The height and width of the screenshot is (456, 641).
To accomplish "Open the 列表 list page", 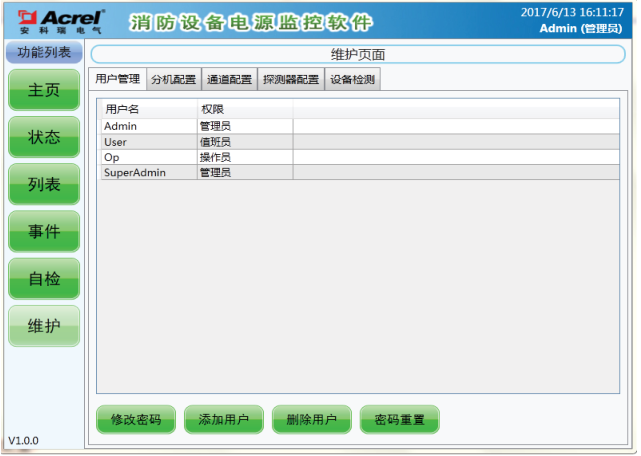I will click(x=44, y=184).
